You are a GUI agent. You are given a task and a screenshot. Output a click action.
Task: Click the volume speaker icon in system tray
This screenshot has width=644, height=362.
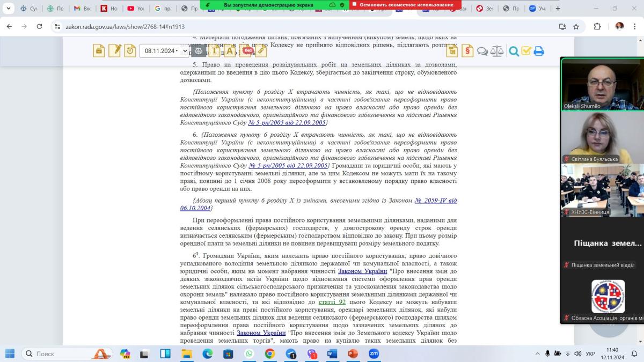pyautogui.click(x=577, y=354)
